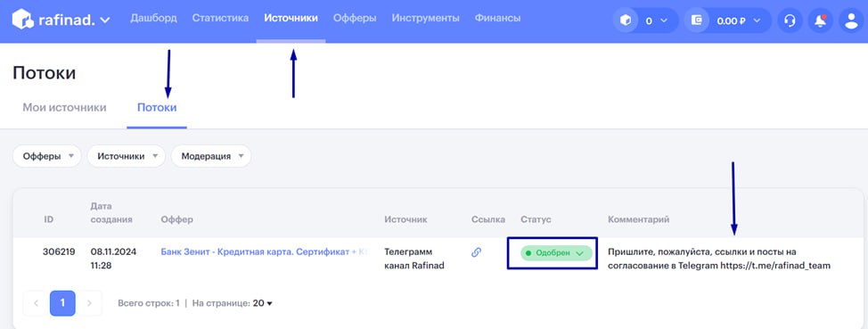Click the wallet balance icon
868x329 pixels.
tap(696, 21)
